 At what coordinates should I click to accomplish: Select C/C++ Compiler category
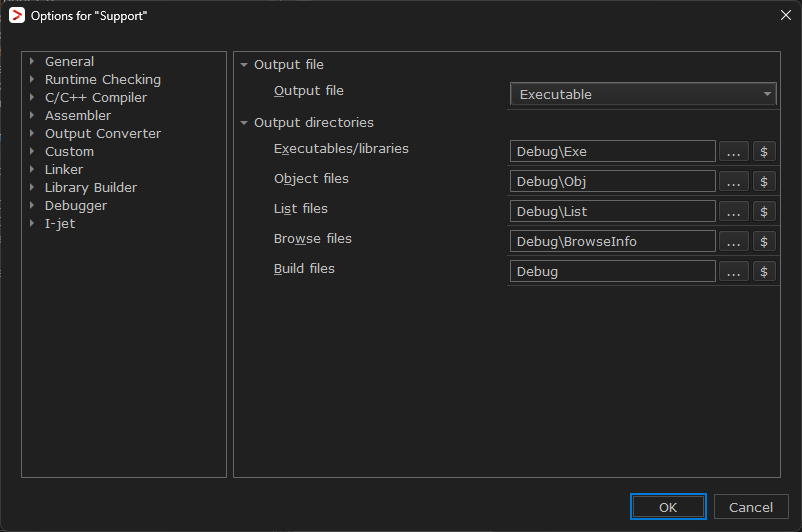(x=96, y=97)
